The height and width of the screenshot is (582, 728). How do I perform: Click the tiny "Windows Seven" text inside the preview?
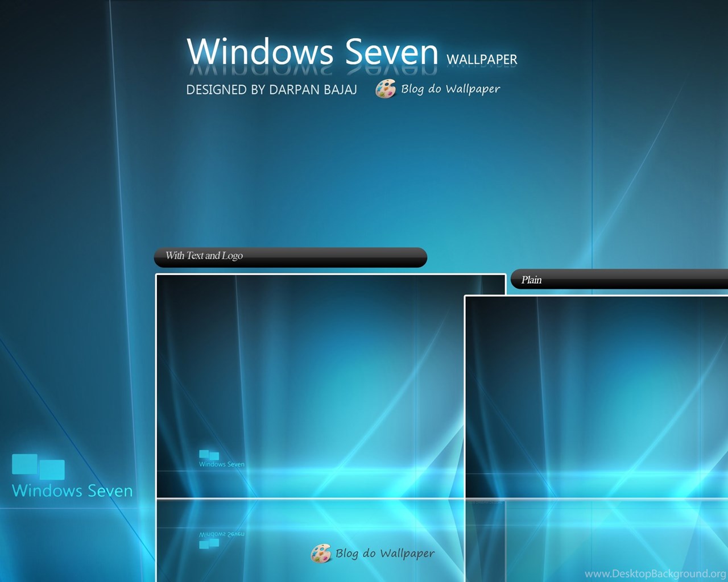222,464
